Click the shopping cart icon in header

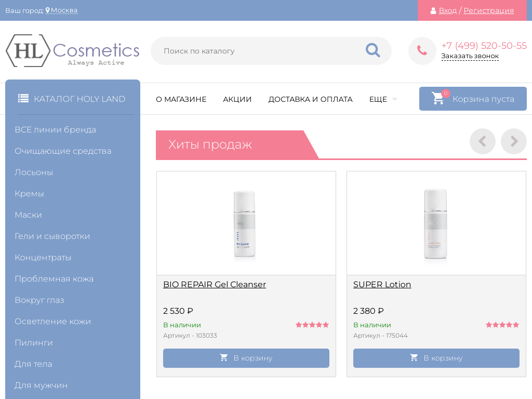pos(437,98)
